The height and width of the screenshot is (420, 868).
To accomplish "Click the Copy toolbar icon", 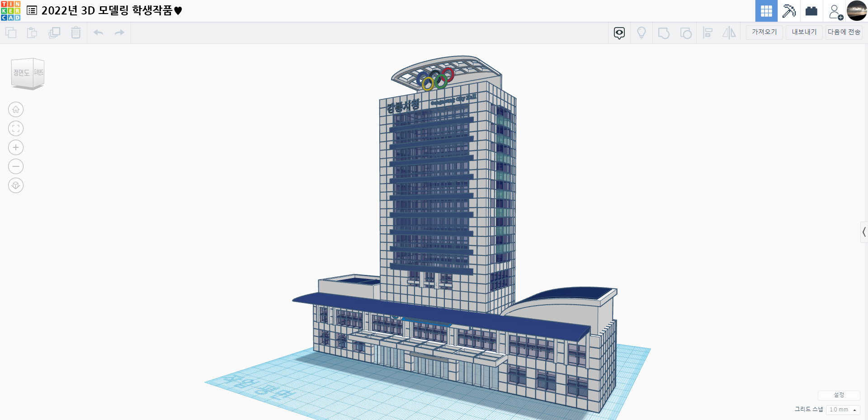I will pyautogui.click(x=11, y=33).
